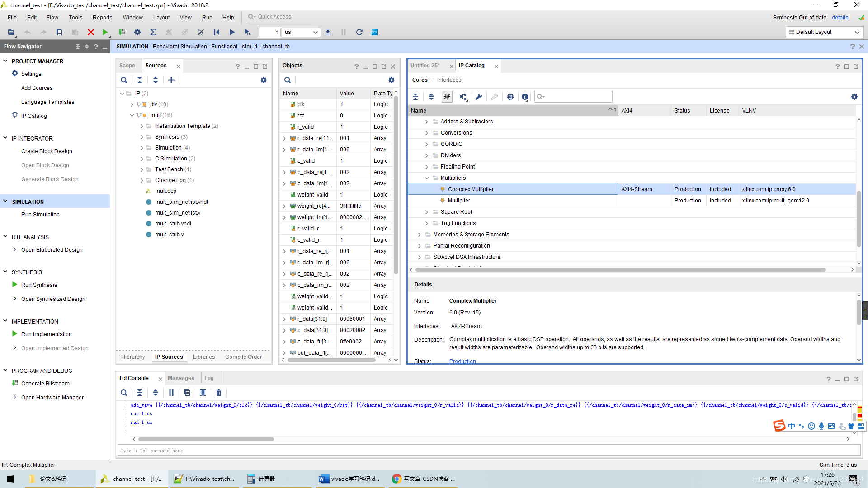Collapse the SIMULATION section in Flow Navigator
The width and height of the screenshot is (868, 488).
click(x=5, y=202)
